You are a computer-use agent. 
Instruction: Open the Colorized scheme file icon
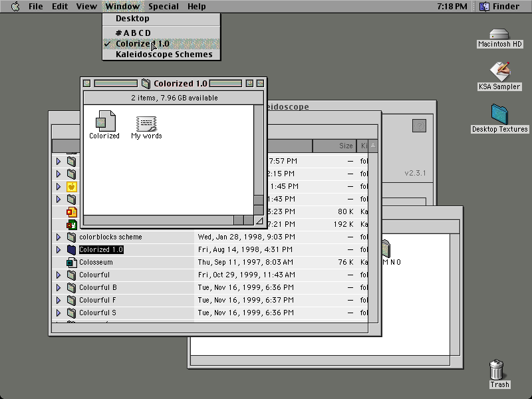pos(105,121)
